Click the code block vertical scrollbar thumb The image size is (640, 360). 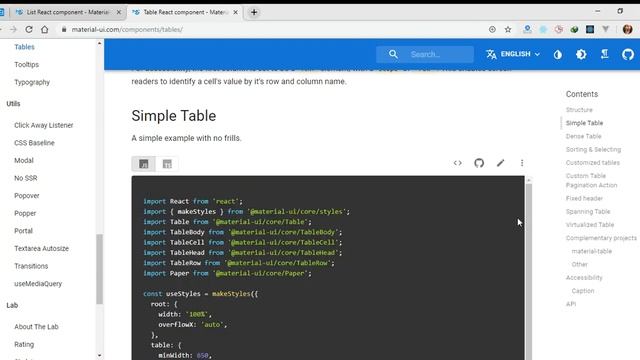(x=529, y=271)
